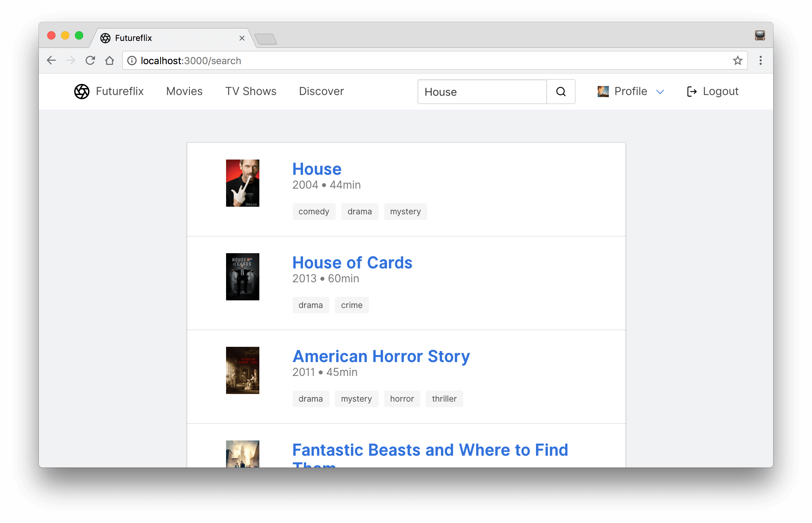The width and height of the screenshot is (812, 523).
Task: Click the text '2011 • 45min'
Action: (x=325, y=372)
